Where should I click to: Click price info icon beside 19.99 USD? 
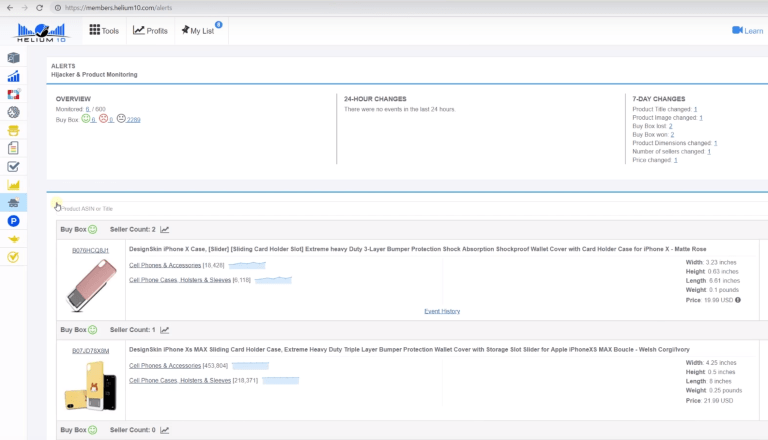coord(738,300)
